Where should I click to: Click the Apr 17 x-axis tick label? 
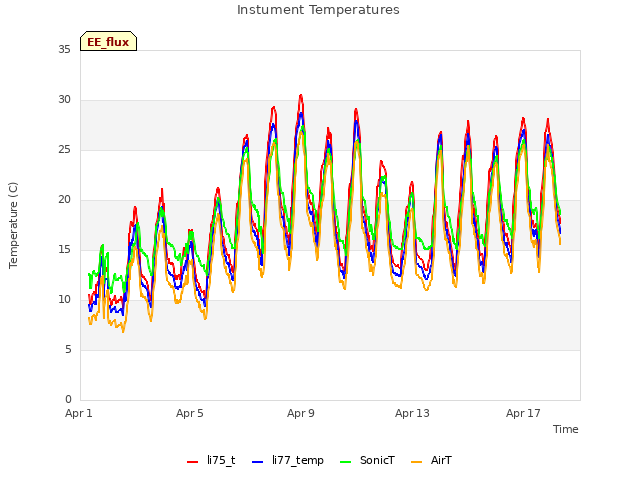(x=523, y=413)
